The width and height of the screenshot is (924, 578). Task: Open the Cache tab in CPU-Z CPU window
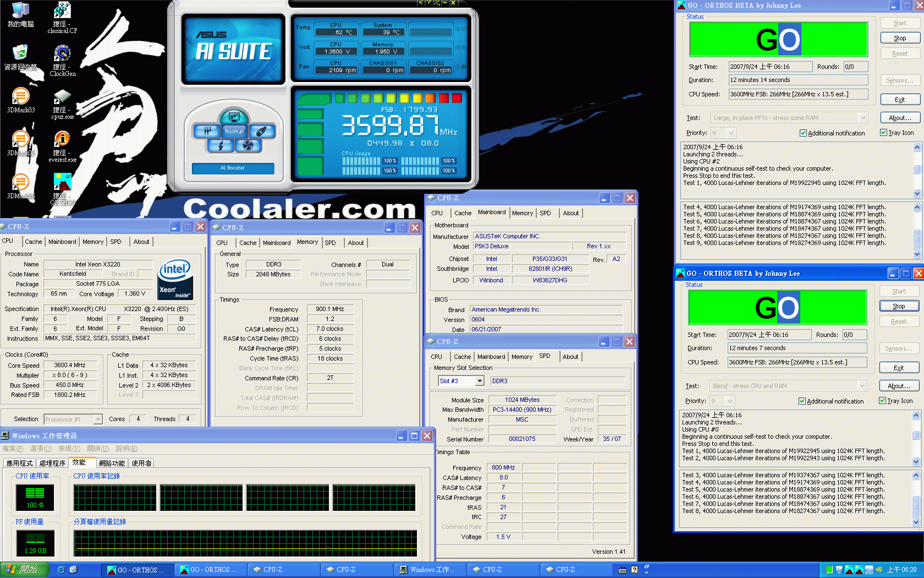[33, 242]
